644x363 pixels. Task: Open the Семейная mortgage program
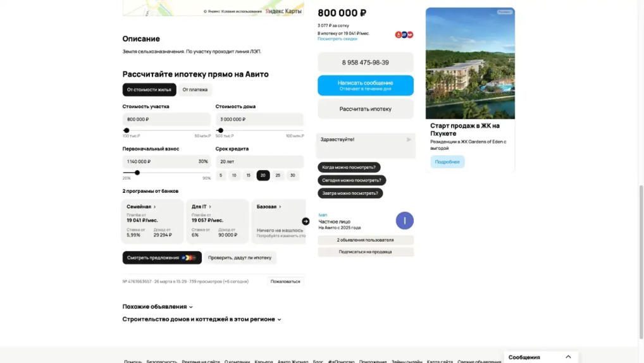coord(152,221)
